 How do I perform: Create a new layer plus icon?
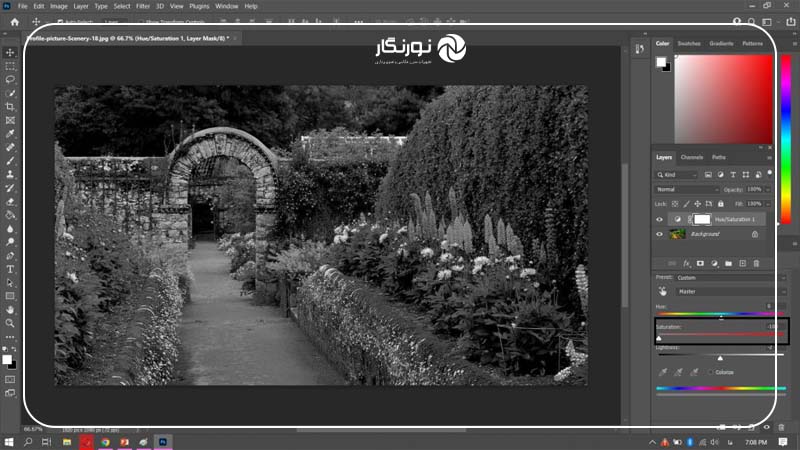pyautogui.click(x=742, y=263)
